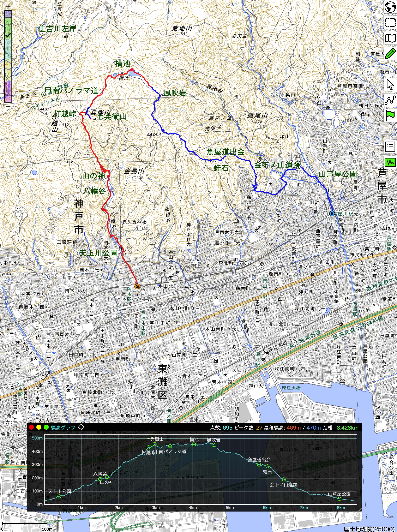Zoom in with the plus button

(8, 6)
